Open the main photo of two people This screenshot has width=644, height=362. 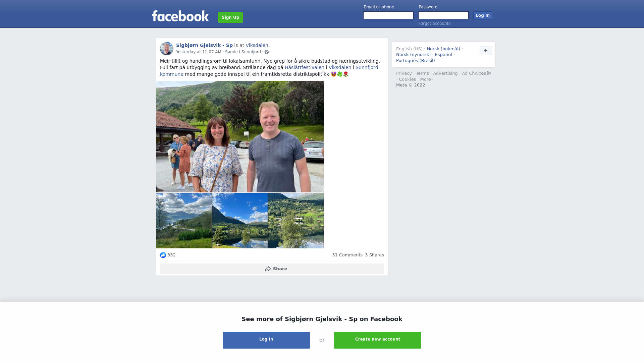click(240, 136)
